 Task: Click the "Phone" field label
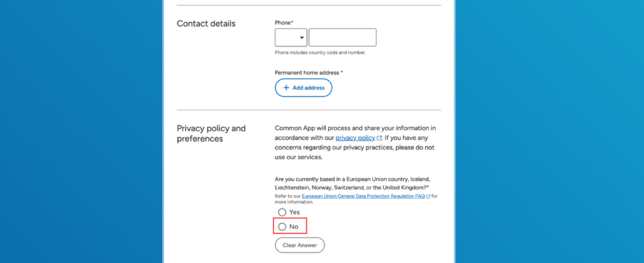point(283,23)
